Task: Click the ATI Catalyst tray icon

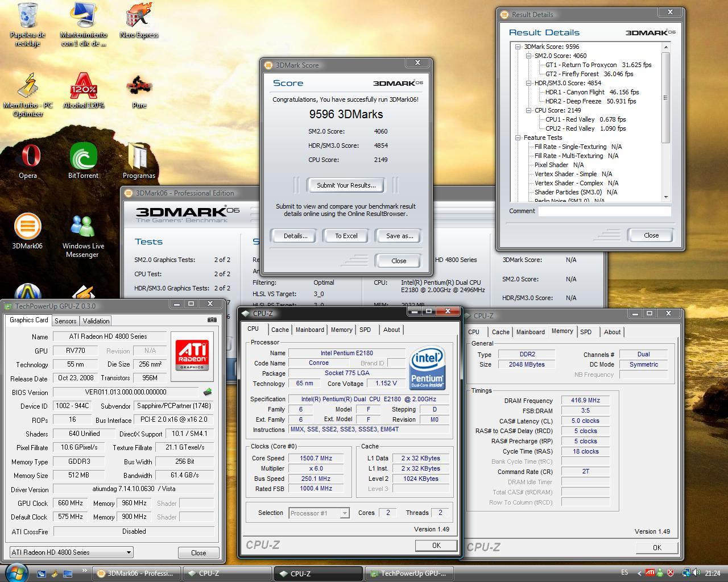Action: tap(650, 573)
